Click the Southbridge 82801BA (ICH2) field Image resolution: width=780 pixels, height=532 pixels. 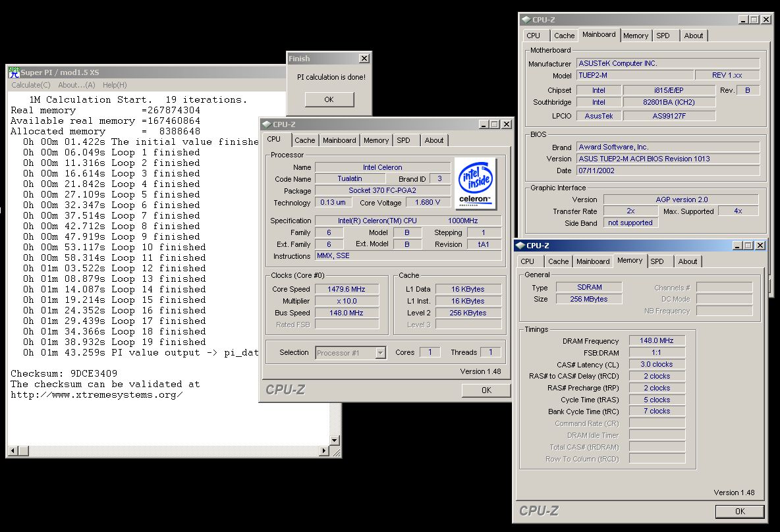coord(669,103)
